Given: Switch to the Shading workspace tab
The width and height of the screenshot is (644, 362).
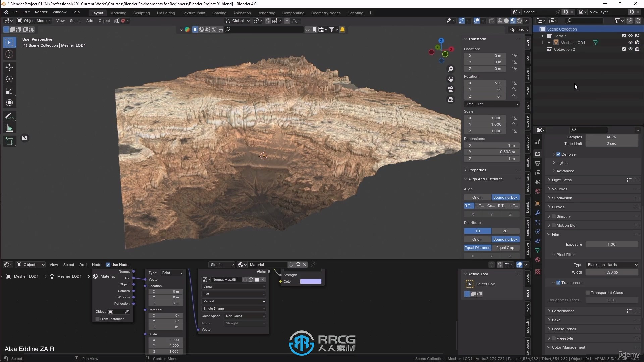Looking at the screenshot, I should [x=219, y=13].
